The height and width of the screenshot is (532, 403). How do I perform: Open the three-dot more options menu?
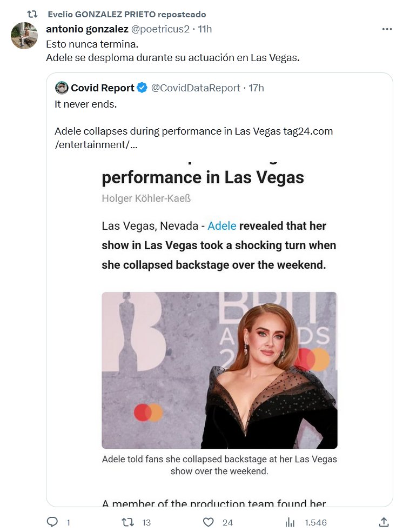(387, 29)
